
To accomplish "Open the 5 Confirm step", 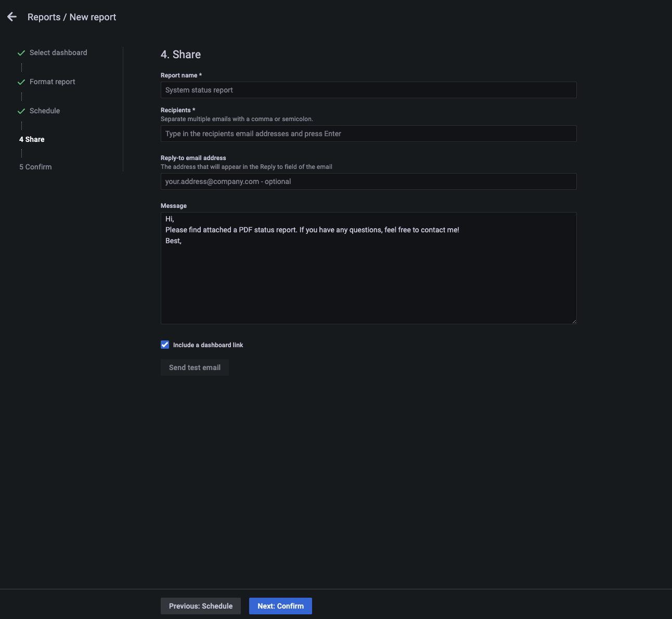I will coord(35,167).
